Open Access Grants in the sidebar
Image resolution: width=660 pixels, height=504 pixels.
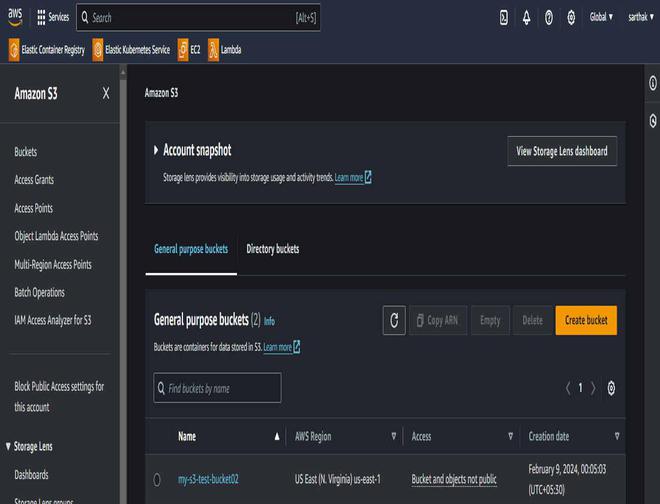point(34,180)
